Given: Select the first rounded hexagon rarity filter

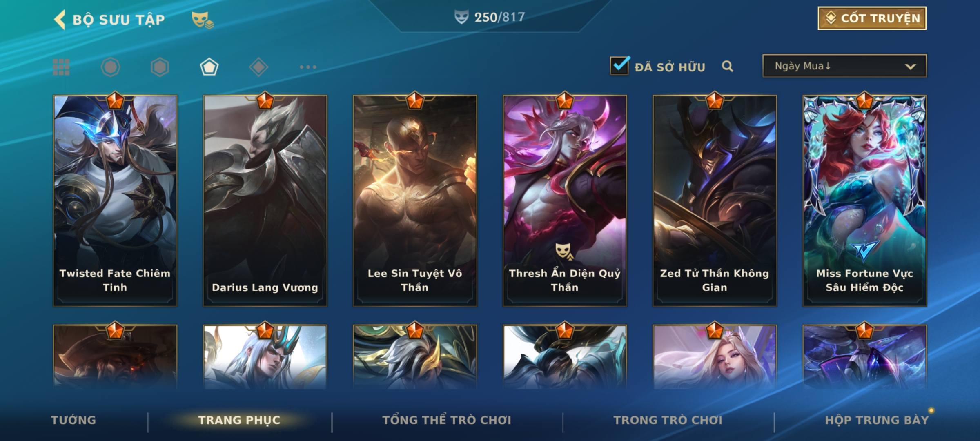Looking at the screenshot, I should coord(111,67).
